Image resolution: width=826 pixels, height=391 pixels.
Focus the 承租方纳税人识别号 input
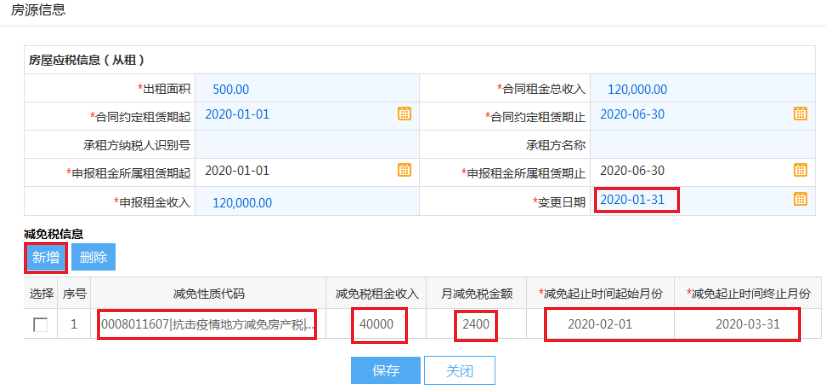(307, 144)
